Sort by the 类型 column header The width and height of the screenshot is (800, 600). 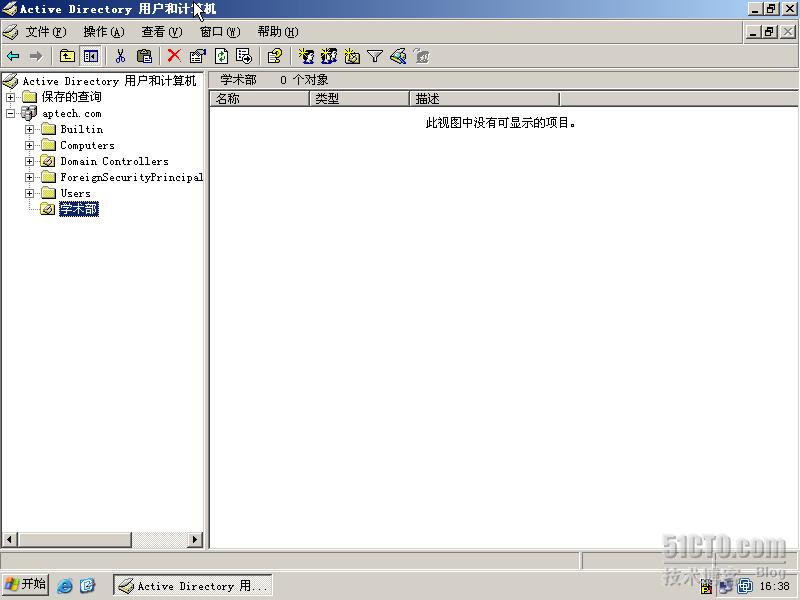click(360, 99)
